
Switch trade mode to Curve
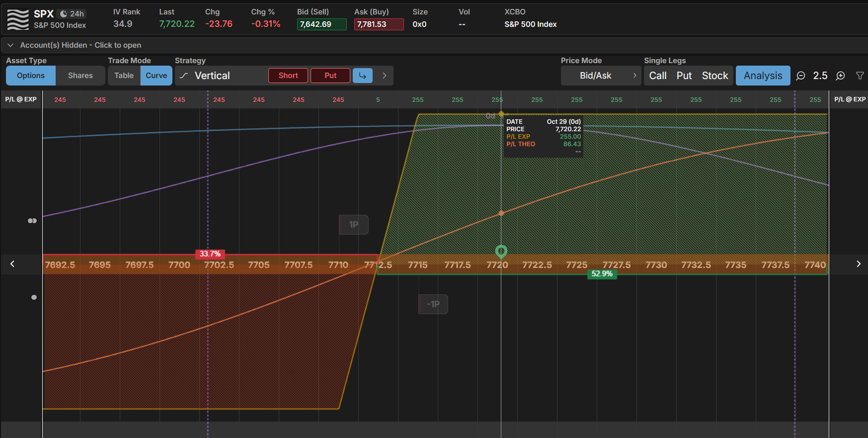pyautogui.click(x=157, y=76)
